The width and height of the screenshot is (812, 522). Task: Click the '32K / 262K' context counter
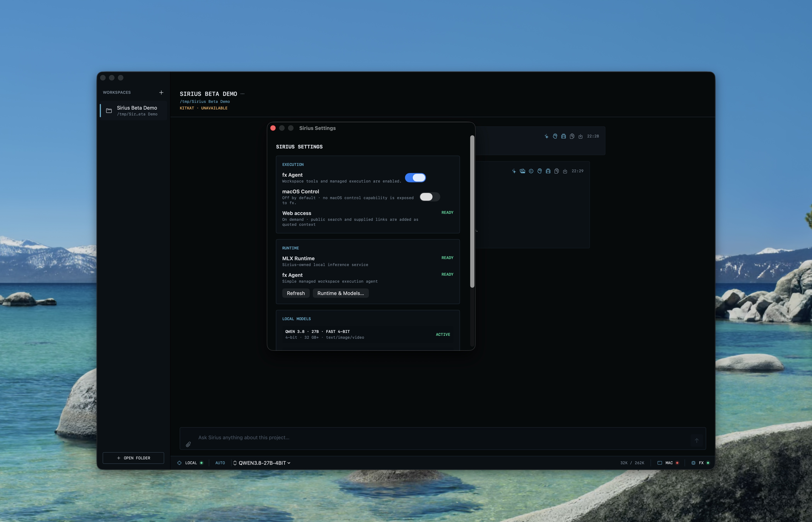(632, 463)
